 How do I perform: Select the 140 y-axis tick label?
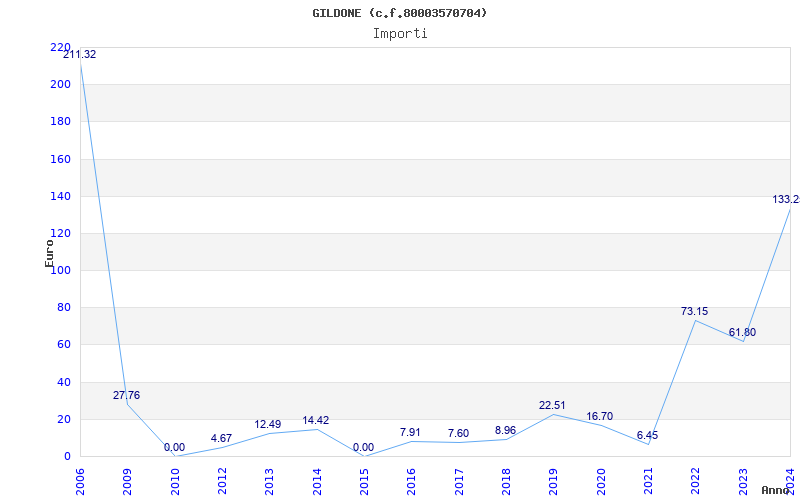point(60,196)
